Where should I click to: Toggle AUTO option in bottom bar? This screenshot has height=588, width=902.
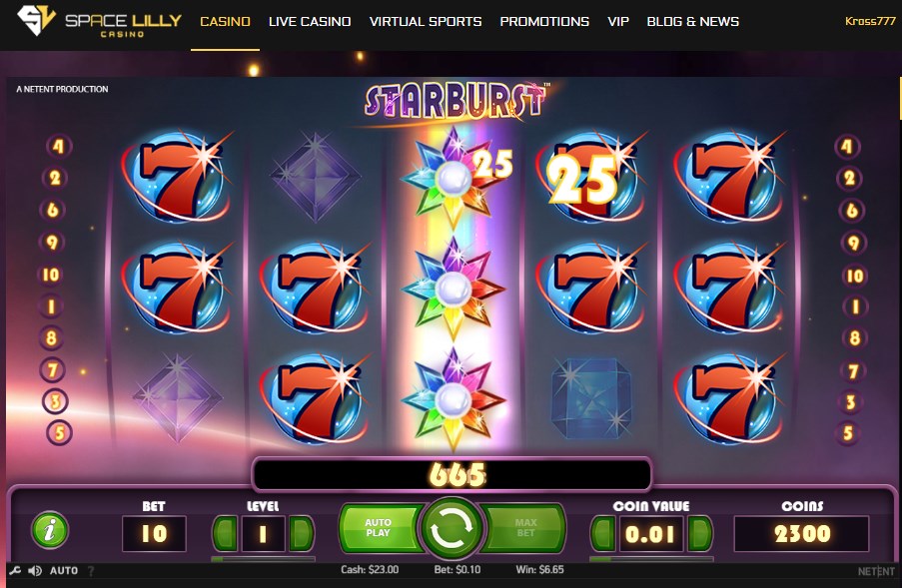click(x=64, y=571)
